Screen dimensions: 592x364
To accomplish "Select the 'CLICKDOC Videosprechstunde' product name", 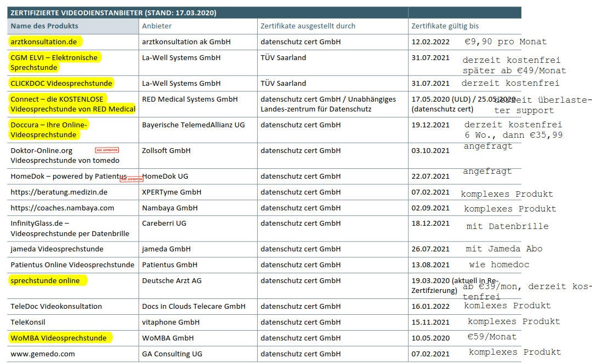I will click(61, 84).
